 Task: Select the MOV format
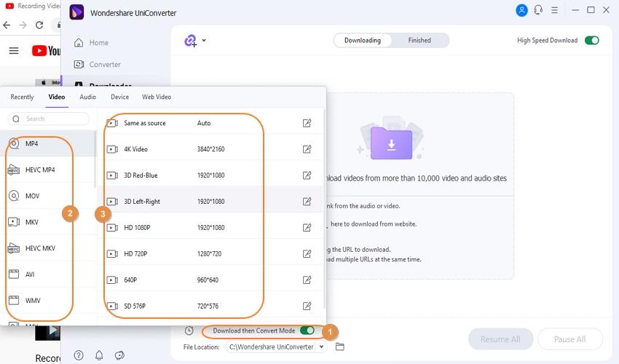(32, 196)
